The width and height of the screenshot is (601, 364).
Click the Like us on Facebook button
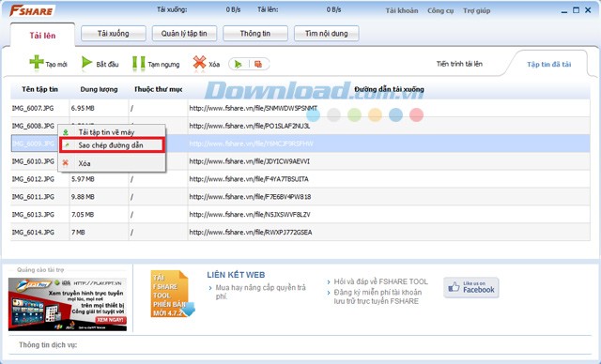click(471, 287)
